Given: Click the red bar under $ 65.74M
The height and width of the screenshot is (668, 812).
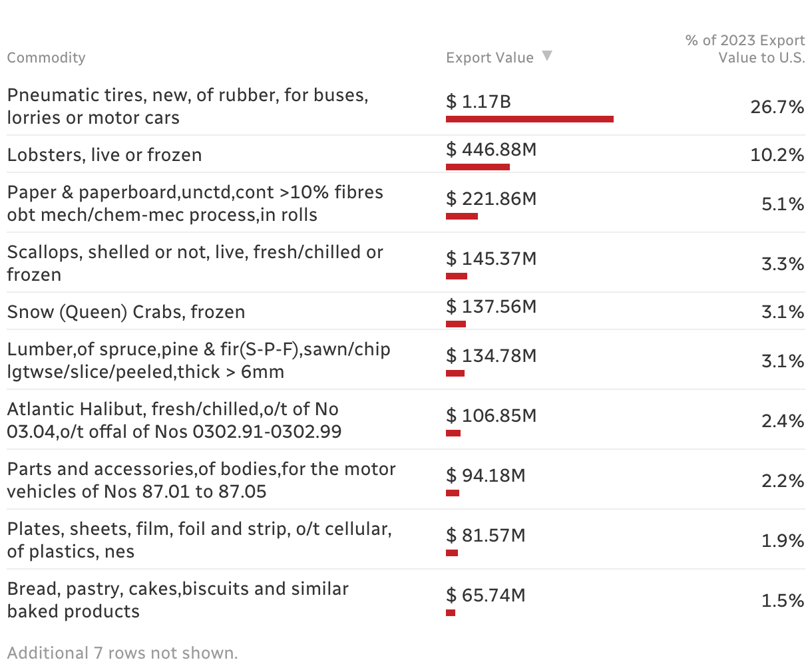Looking at the screenshot, I should click(x=451, y=613).
